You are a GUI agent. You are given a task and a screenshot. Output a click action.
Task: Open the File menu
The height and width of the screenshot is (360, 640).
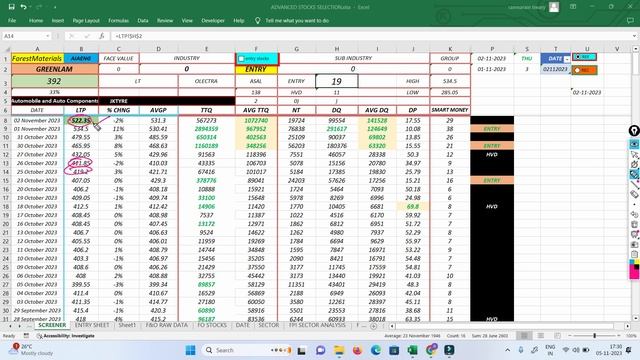tap(12, 20)
